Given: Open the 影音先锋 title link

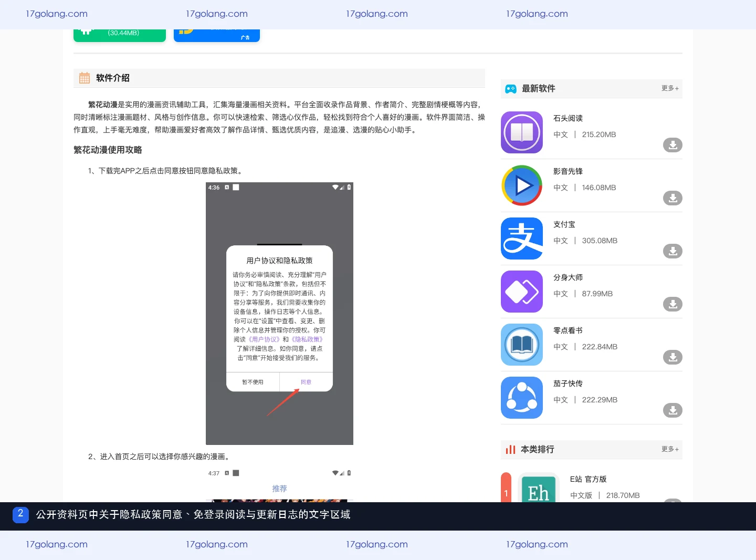Looking at the screenshot, I should [568, 171].
